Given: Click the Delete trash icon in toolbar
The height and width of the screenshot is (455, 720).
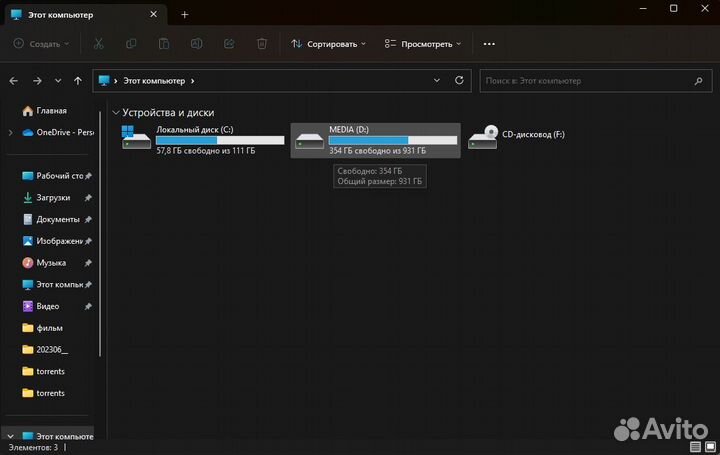Looking at the screenshot, I should click(x=261, y=44).
